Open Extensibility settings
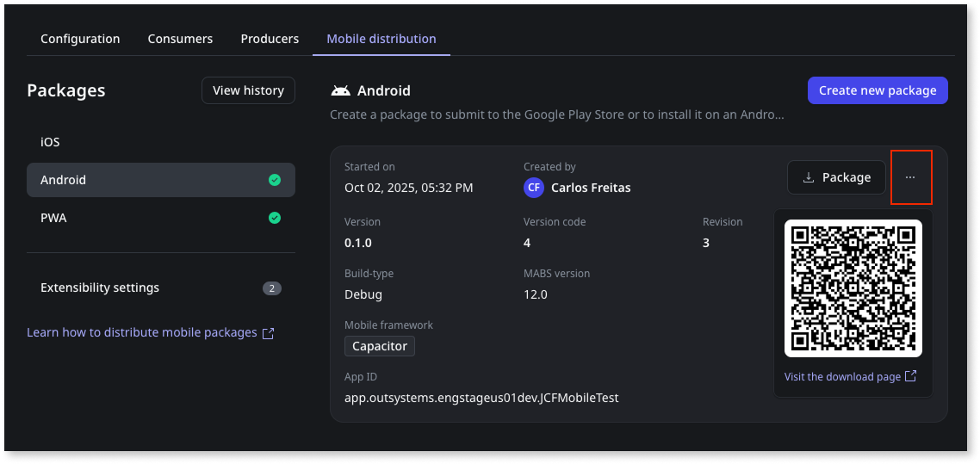 tap(100, 288)
